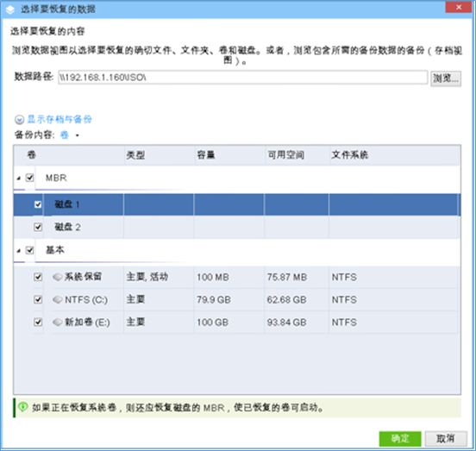Viewport: 476px width, 451px height.
Task: Confirm with the green 确定 button
Action: pos(400,438)
